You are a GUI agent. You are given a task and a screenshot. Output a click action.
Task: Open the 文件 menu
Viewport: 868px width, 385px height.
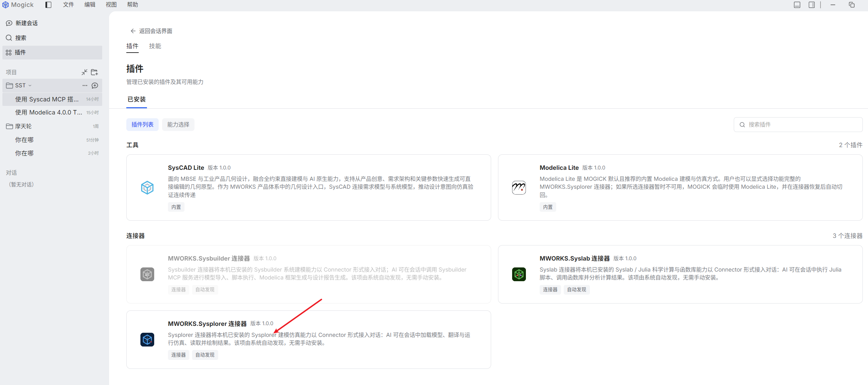coord(68,5)
